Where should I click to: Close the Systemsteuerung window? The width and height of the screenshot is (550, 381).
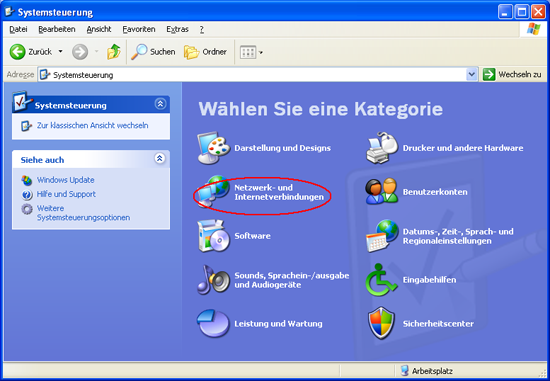tap(538, 12)
